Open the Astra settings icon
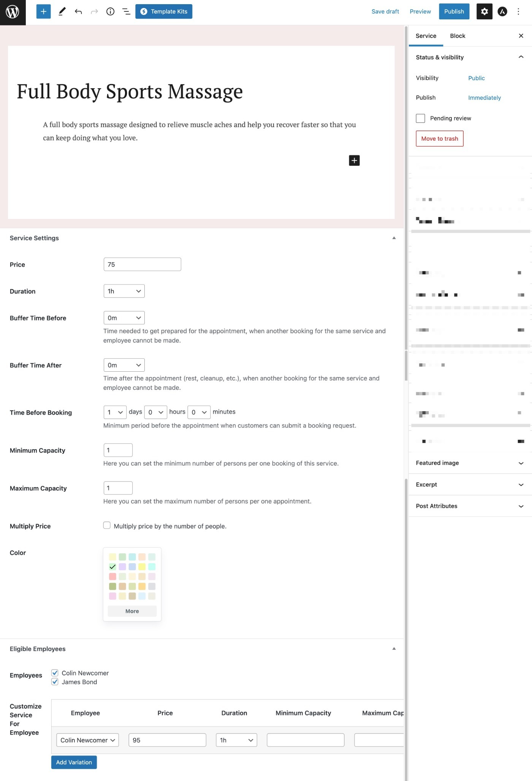Screen dimensions: 532x781 (502, 11)
